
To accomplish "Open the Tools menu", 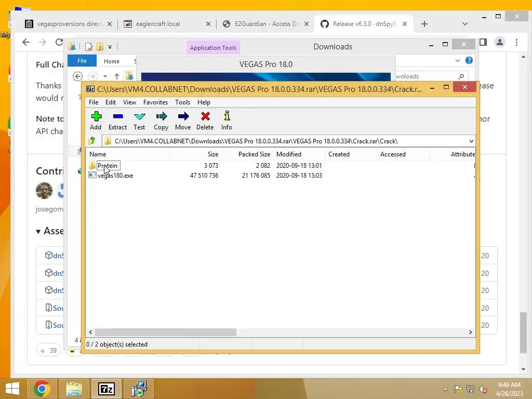I will 182,102.
